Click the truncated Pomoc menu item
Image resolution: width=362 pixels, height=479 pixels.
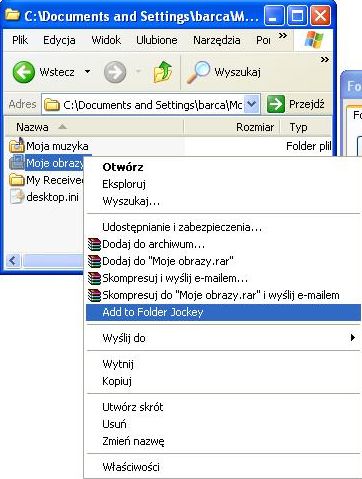click(x=263, y=40)
